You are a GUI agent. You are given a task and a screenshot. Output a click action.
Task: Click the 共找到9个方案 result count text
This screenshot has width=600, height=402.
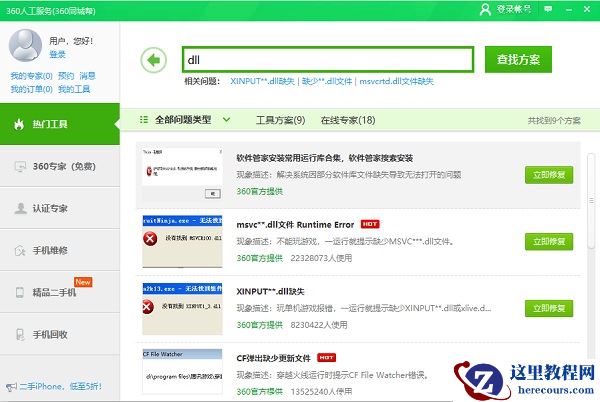coord(554,121)
